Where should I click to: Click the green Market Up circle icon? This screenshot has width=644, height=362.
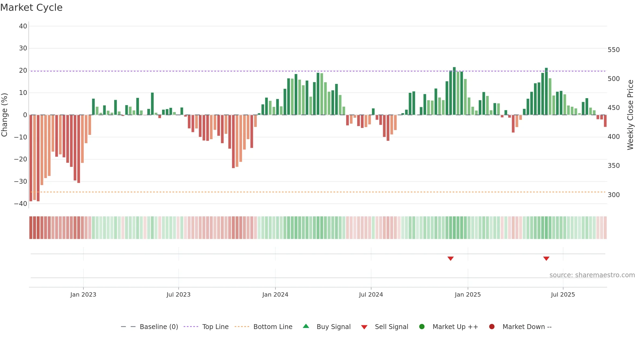pyautogui.click(x=422, y=327)
